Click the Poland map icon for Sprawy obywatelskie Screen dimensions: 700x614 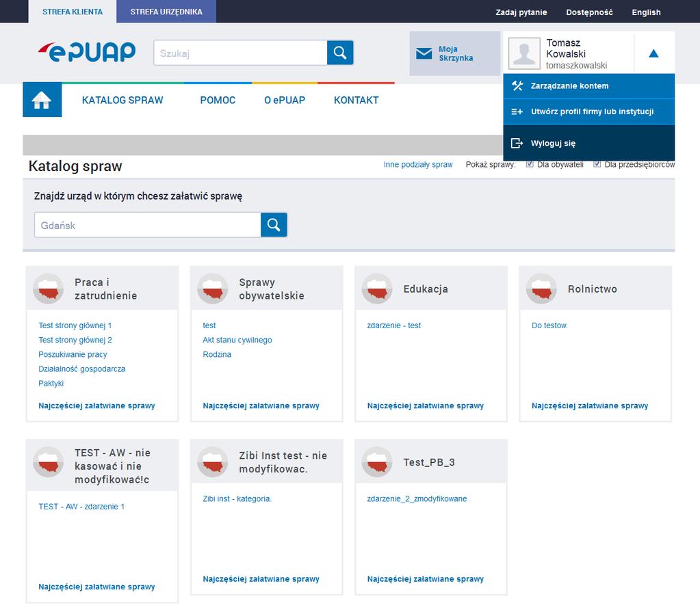click(x=213, y=289)
